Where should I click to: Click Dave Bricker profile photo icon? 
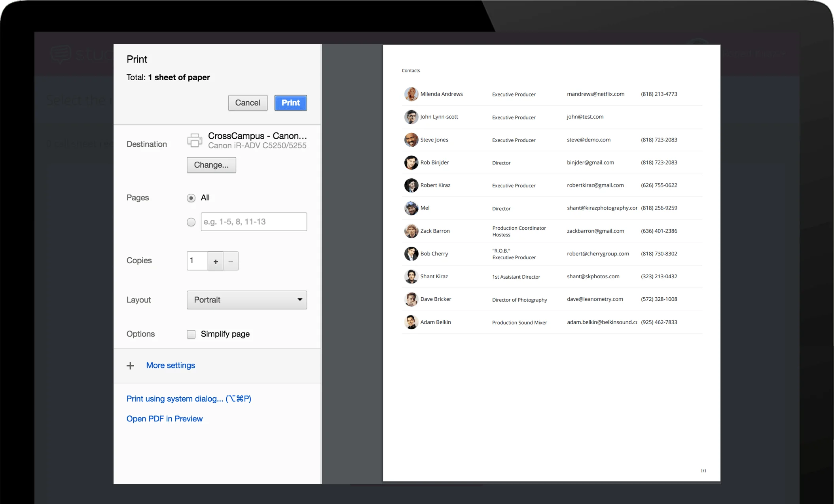coord(410,299)
